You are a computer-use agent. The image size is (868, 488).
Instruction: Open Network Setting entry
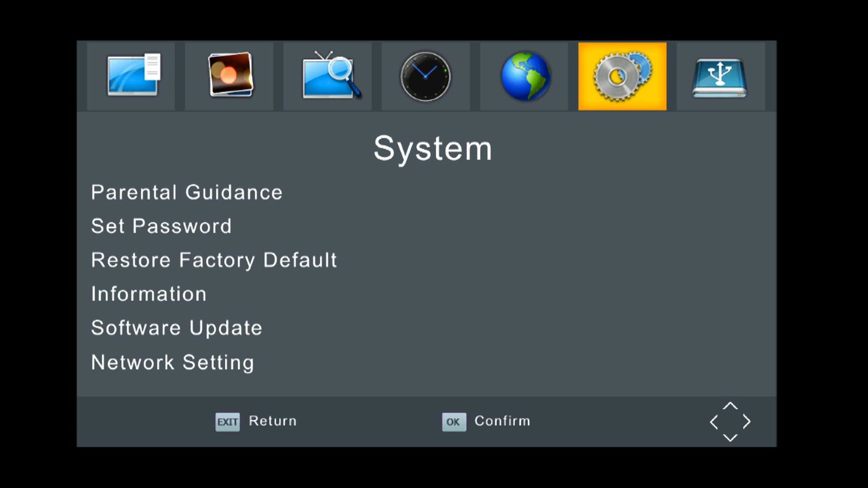pyautogui.click(x=173, y=362)
